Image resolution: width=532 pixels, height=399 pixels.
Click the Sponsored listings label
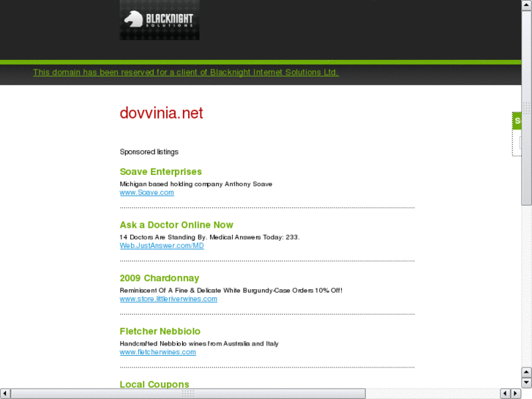(149, 152)
